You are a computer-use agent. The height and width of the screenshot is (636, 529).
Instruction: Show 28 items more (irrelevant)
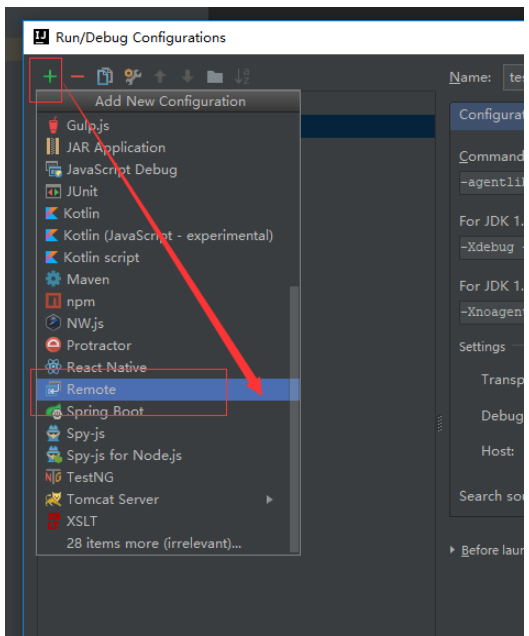click(x=154, y=543)
